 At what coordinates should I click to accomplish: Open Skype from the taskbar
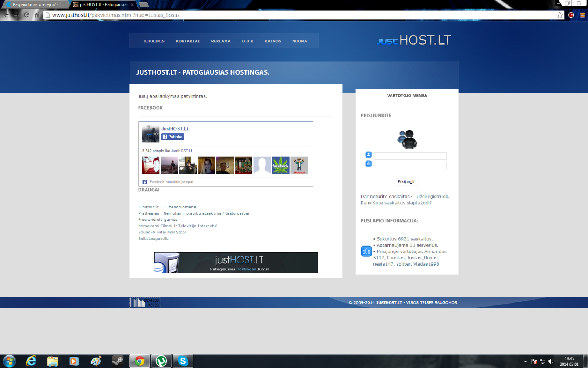point(183,361)
